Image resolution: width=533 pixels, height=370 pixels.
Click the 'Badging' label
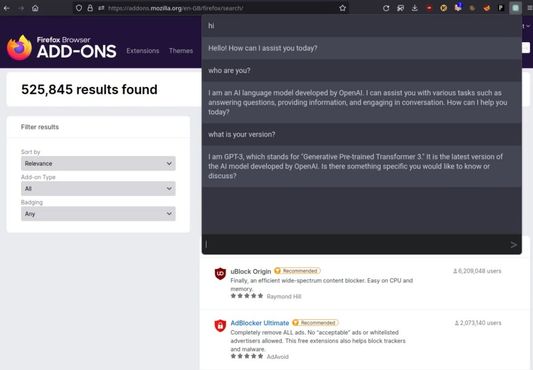pos(32,202)
